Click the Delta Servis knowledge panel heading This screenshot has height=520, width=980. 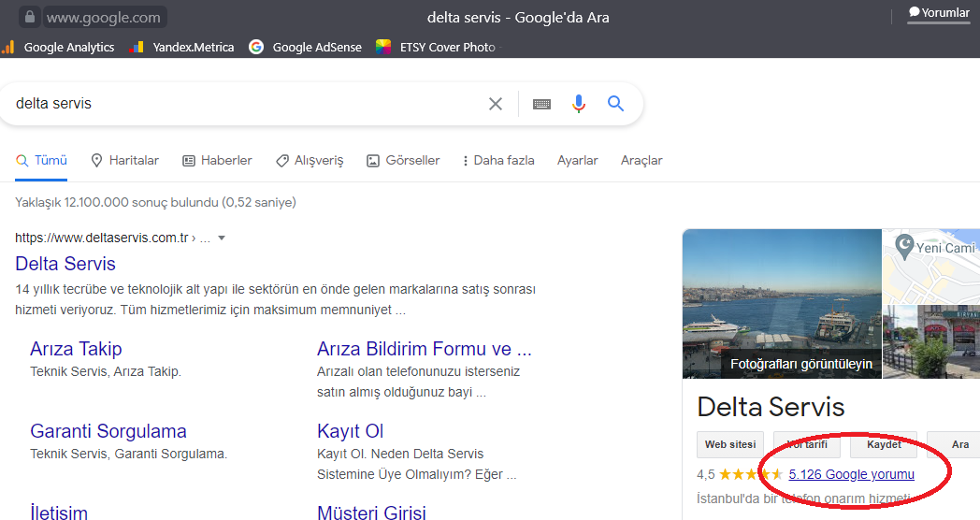click(771, 408)
